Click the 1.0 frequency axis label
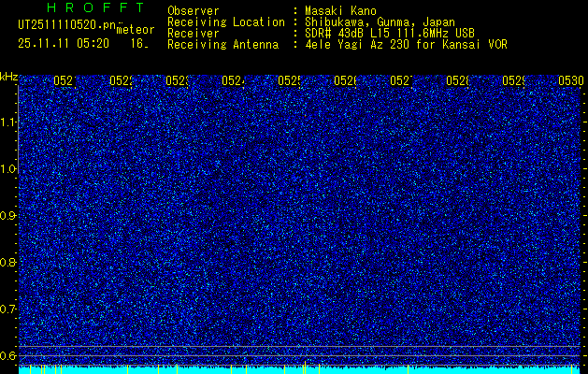 (x=7, y=169)
